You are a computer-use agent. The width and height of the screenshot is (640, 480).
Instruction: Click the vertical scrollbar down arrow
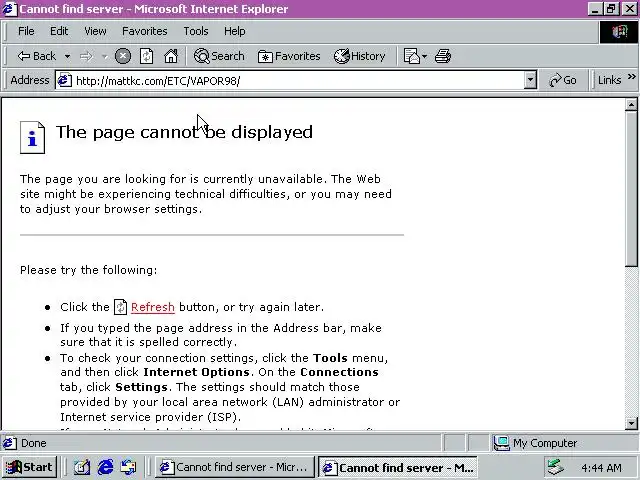(x=631, y=423)
